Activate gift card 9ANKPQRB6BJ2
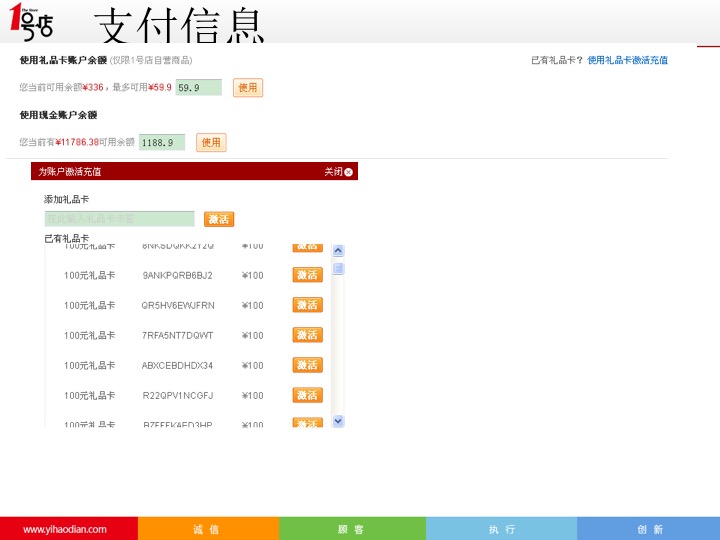The height and width of the screenshot is (540, 720). [307, 275]
